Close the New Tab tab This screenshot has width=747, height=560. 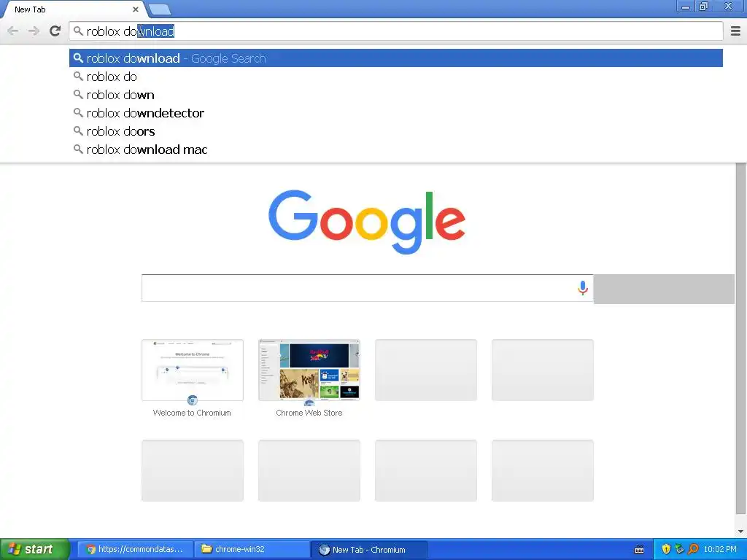coord(135,9)
